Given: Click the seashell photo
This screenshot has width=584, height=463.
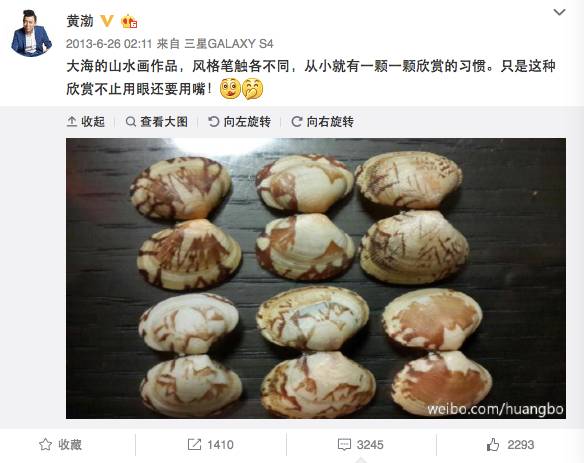Looking at the screenshot, I should [316, 278].
